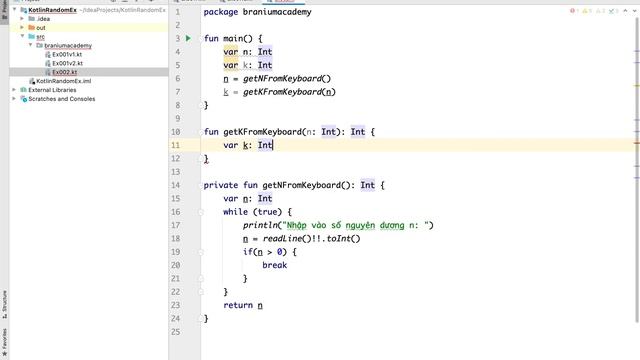Click the yellow warnings count icon
This screenshot has width=640, height=360.
coord(585,11)
